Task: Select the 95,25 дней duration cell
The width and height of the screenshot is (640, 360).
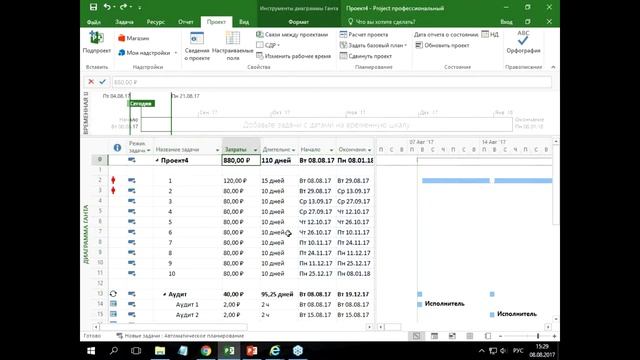Action: click(279, 294)
